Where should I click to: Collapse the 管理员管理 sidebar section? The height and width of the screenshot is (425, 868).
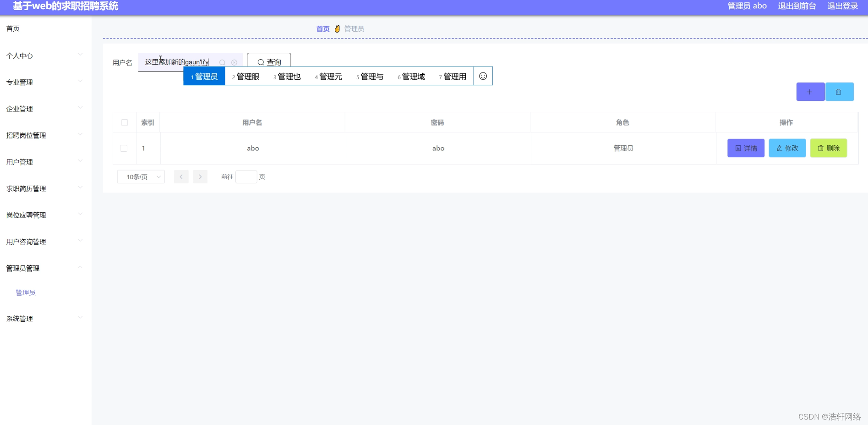[x=44, y=268]
